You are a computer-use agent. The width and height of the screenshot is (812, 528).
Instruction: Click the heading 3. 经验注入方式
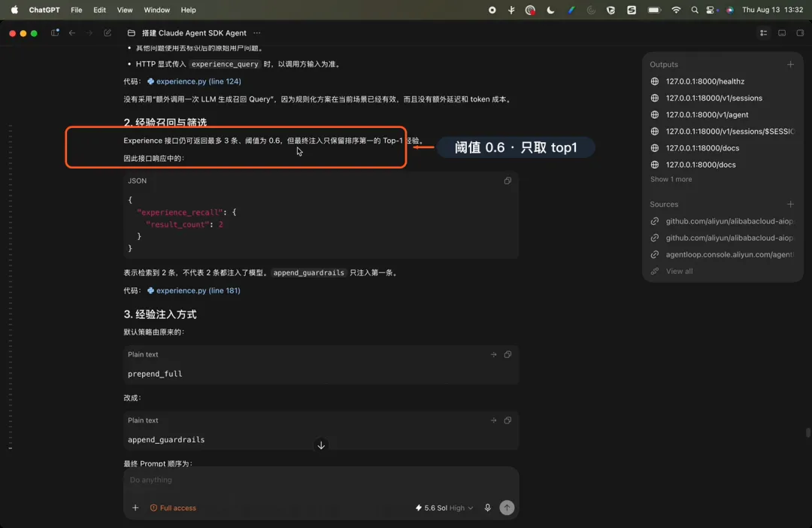[x=160, y=314]
